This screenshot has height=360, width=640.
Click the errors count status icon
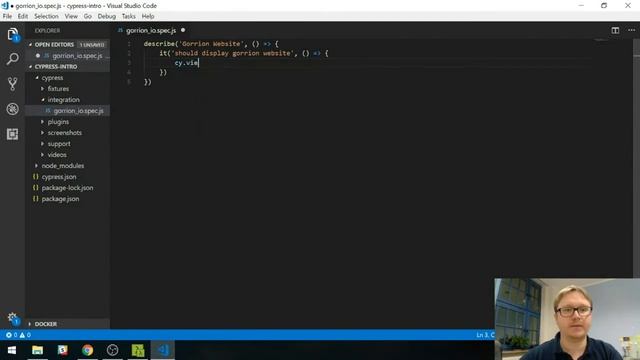pyautogui.click(x=11, y=335)
